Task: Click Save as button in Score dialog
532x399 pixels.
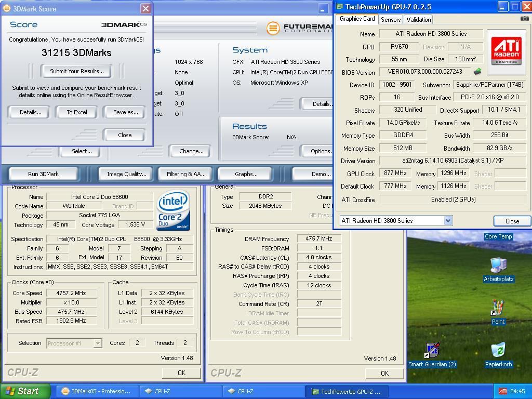Action: point(125,112)
